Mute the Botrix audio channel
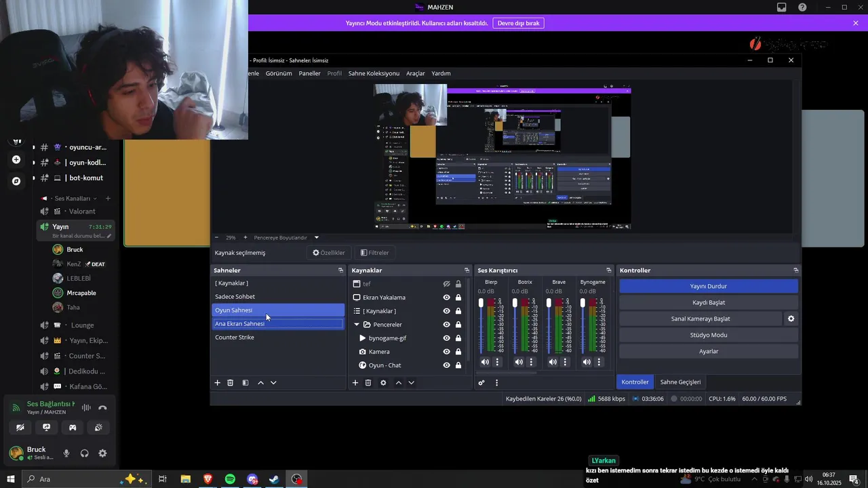The image size is (868, 488). [x=519, y=362]
